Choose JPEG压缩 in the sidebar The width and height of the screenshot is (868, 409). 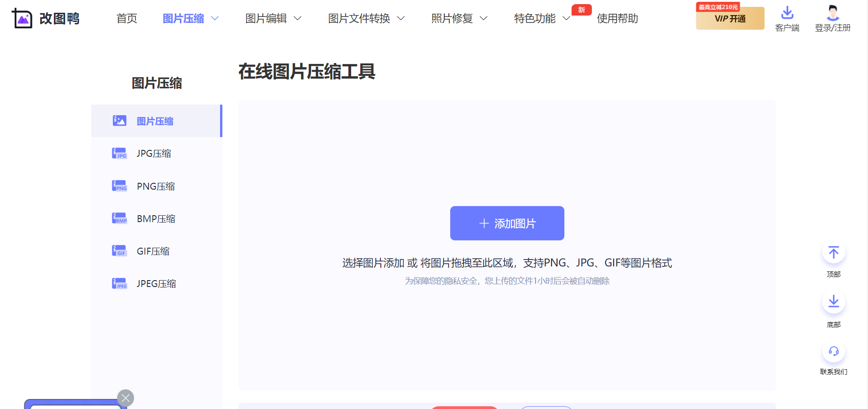pyautogui.click(x=156, y=284)
